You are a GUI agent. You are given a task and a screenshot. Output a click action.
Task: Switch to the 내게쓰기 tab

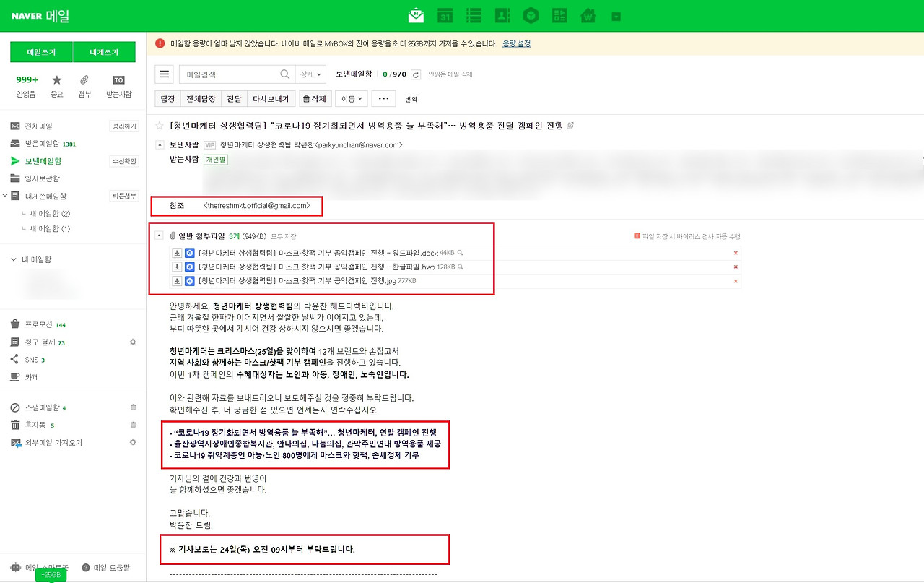[104, 52]
